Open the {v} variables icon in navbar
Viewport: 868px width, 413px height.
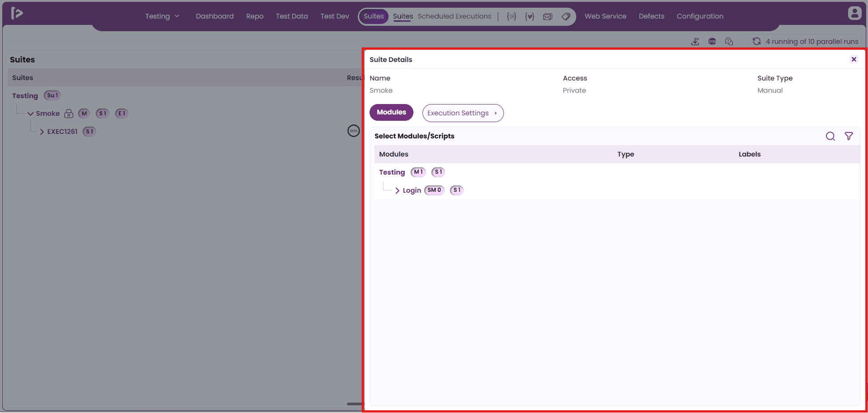pos(530,16)
